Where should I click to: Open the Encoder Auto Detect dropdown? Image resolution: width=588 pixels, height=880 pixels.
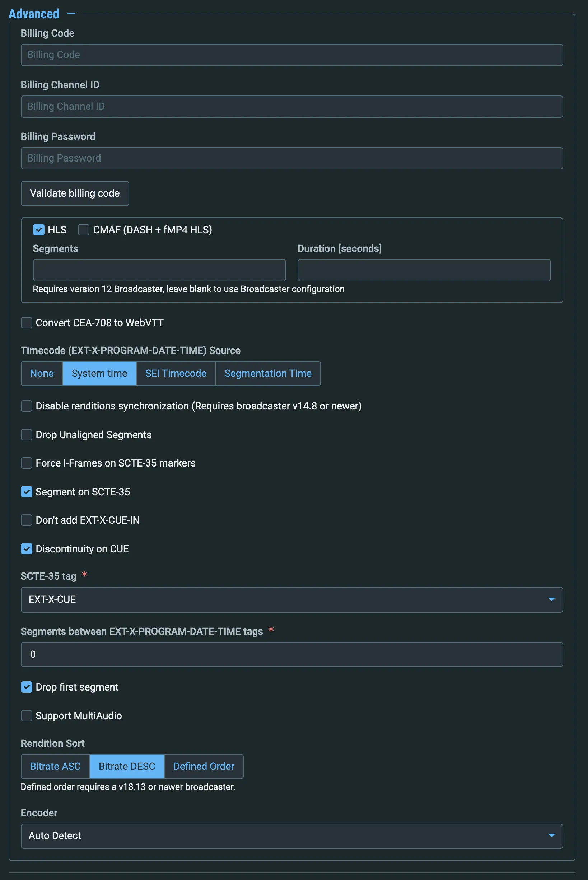coord(292,836)
